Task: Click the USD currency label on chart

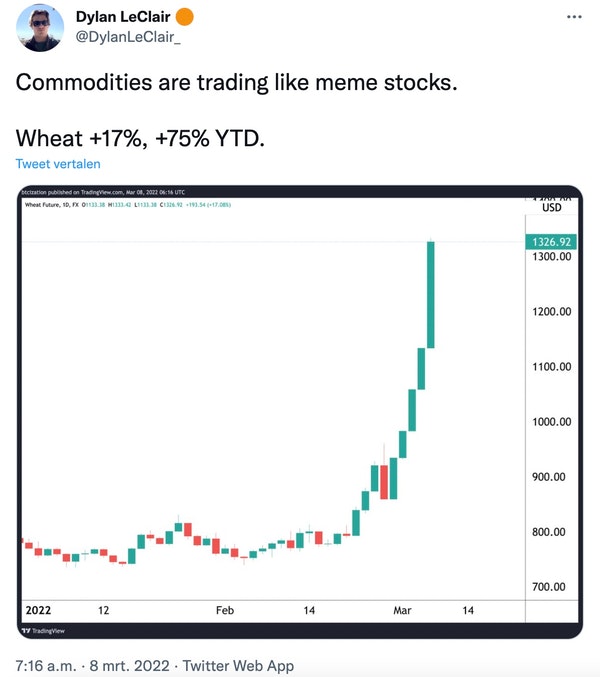Action: (x=552, y=208)
